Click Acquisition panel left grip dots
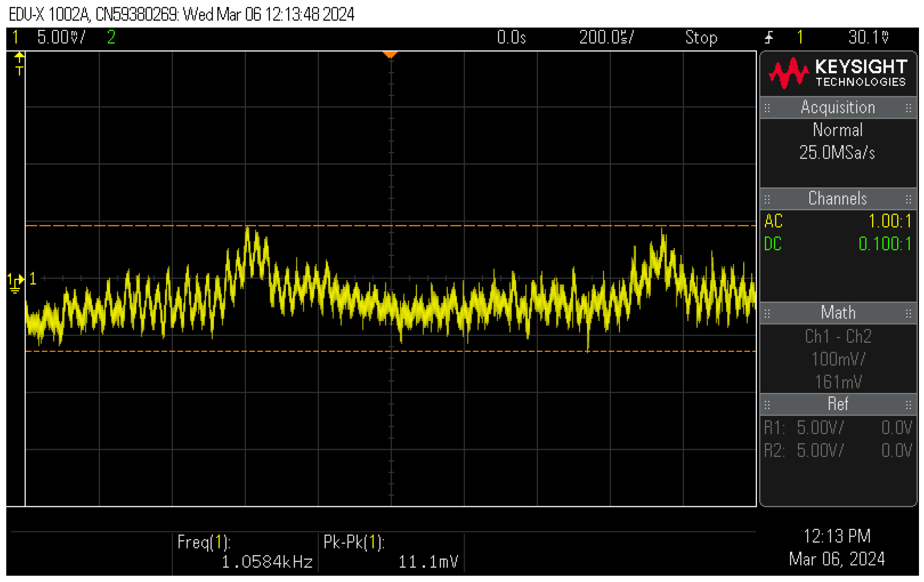 (767, 109)
